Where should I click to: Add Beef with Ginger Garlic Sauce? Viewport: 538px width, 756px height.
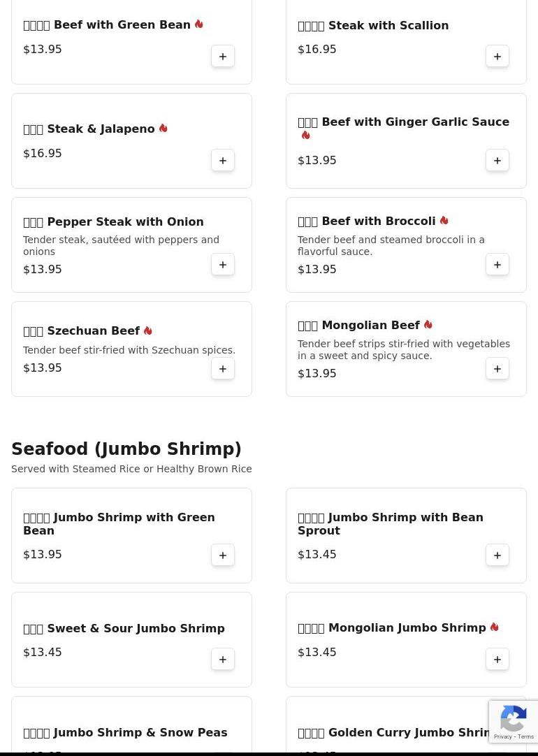pos(497,161)
